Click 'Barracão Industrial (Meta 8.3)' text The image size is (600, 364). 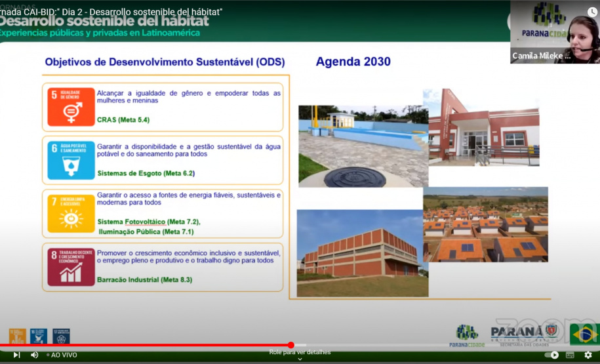(145, 280)
